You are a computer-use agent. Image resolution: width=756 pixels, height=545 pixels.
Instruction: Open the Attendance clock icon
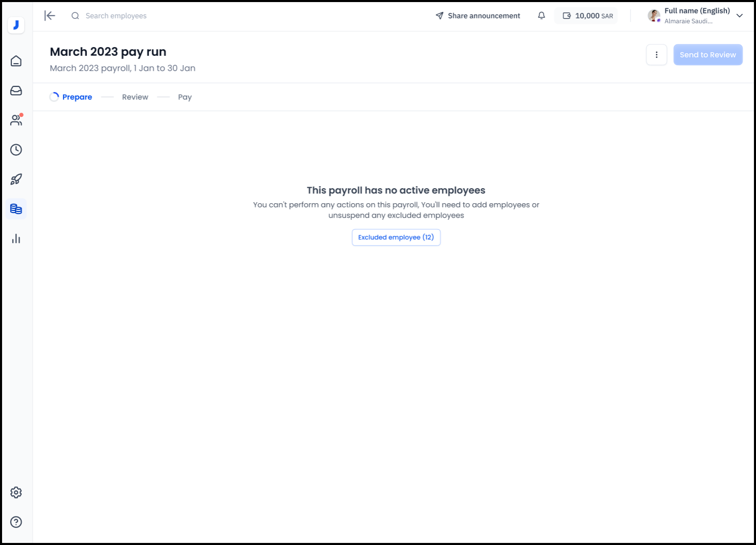(x=16, y=150)
